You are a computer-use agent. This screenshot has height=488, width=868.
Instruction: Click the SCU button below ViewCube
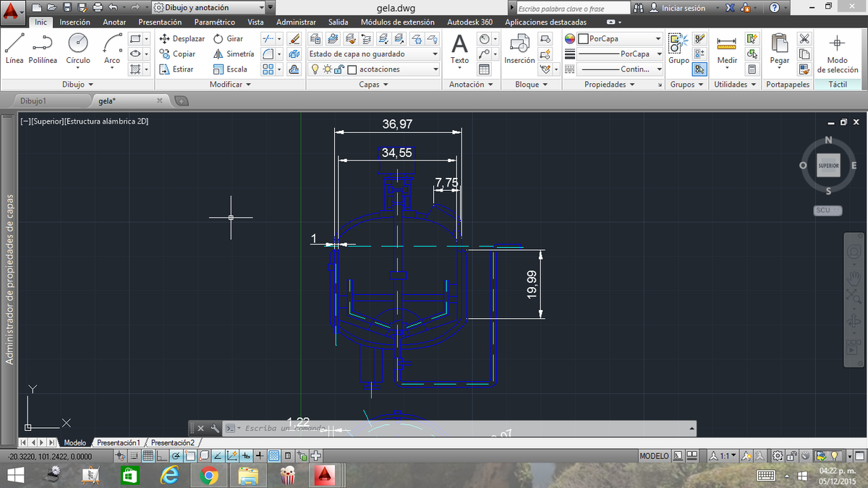[827, 210]
